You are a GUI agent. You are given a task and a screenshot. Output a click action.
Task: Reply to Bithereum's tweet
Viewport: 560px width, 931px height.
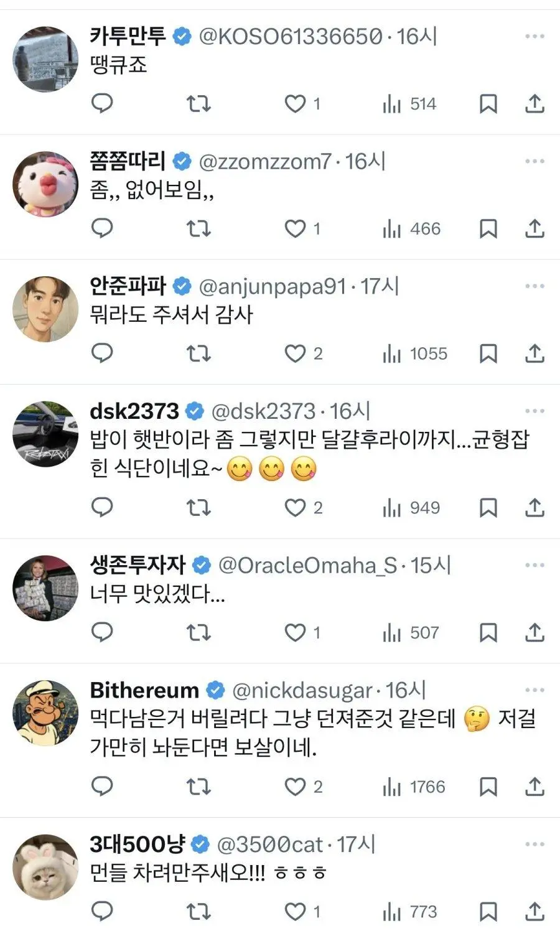click(x=102, y=787)
